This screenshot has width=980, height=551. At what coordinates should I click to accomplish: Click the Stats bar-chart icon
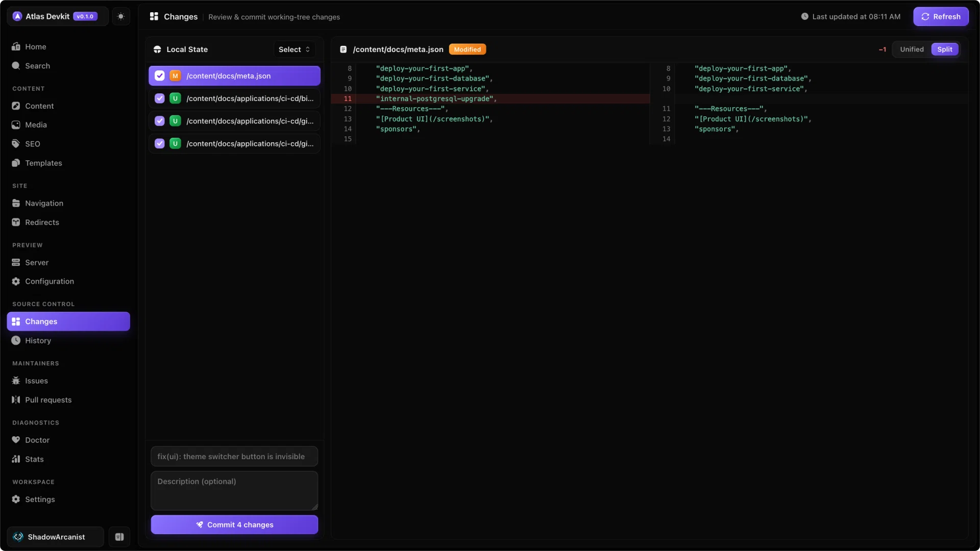click(16, 459)
